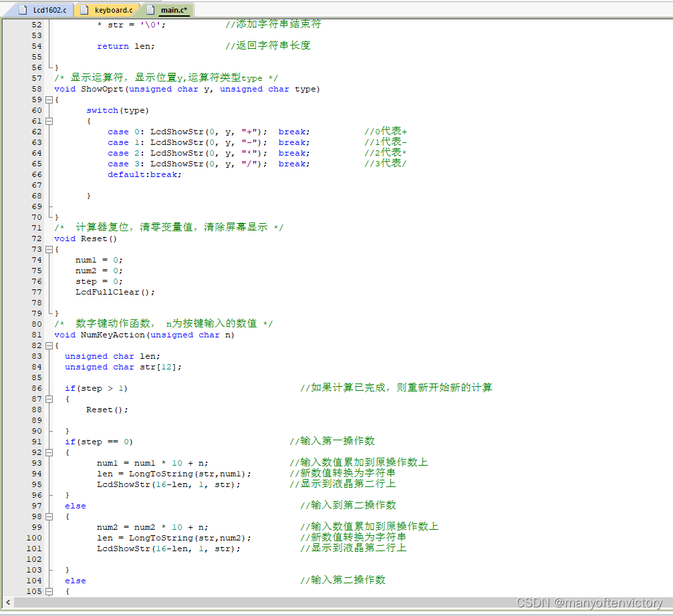Viewport: 673px width, 616px height.
Task: Click 'step = 0;' assignment
Action: click(99, 281)
